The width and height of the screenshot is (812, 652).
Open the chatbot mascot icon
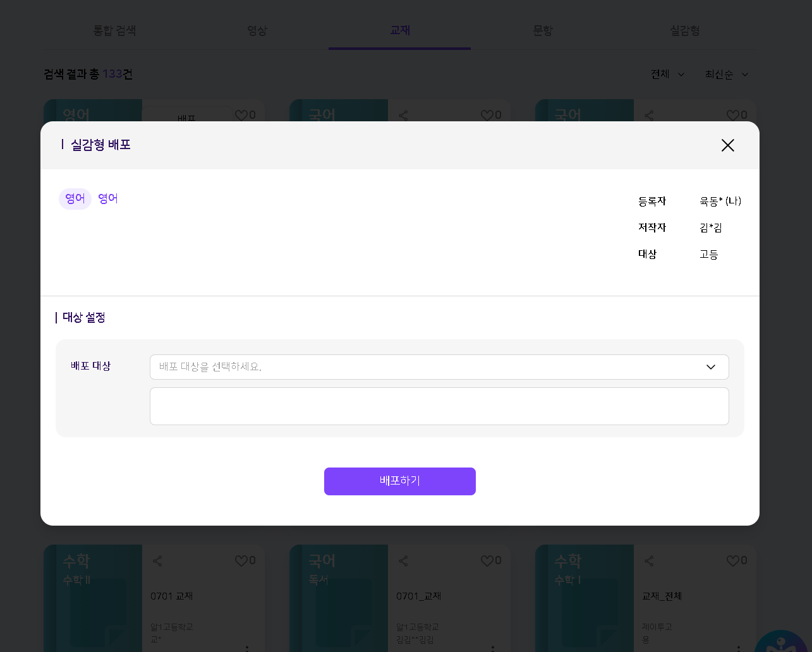click(781, 641)
